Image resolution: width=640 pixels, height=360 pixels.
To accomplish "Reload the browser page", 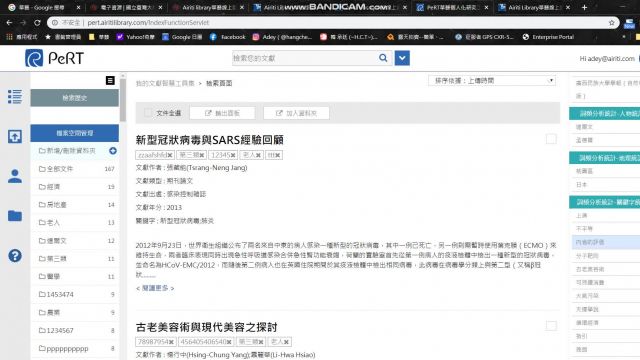I will click(x=37, y=23).
